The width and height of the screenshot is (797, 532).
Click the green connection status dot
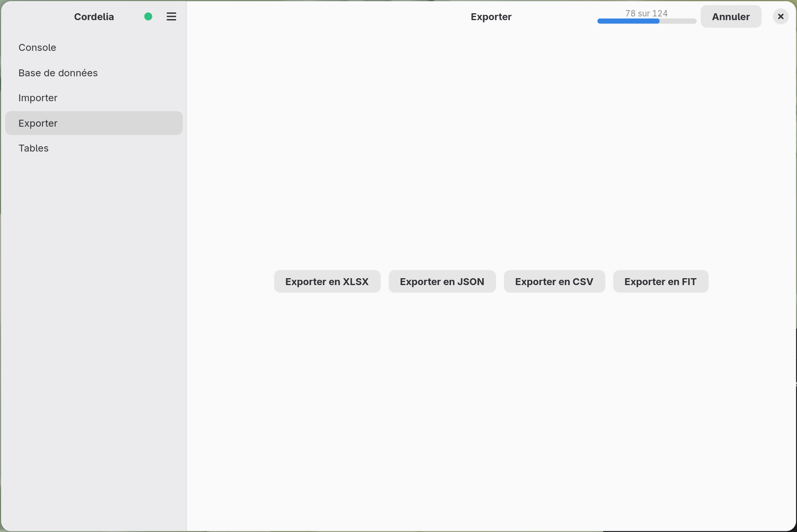click(x=148, y=16)
